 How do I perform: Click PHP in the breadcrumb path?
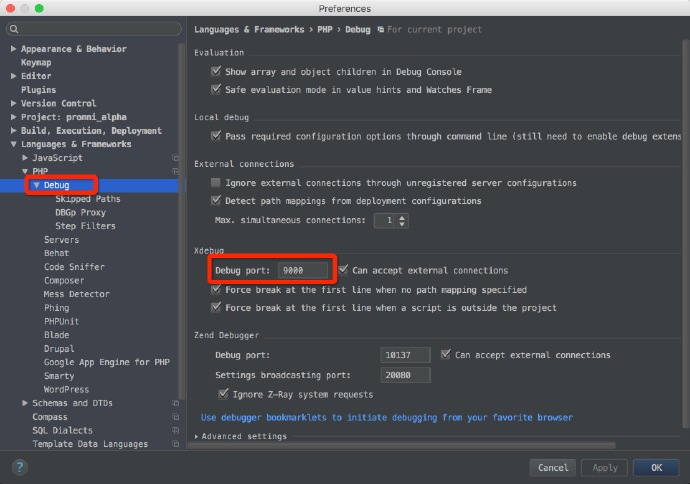click(325, 29)
